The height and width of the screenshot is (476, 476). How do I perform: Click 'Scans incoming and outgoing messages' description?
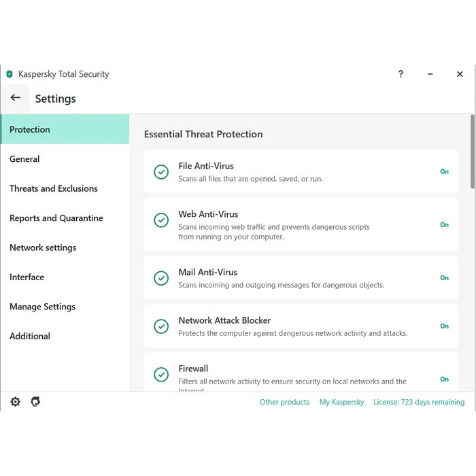pyautogui.click(x=281, y=285)
